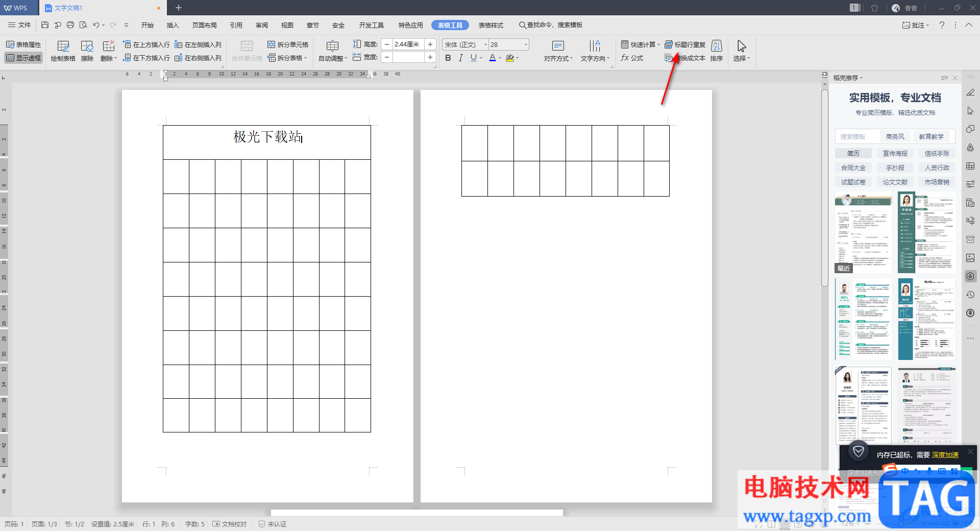Open 表格属性 table properties
Image resolution: width=980 pixels, height=531 pixels.
pos(23,44)
